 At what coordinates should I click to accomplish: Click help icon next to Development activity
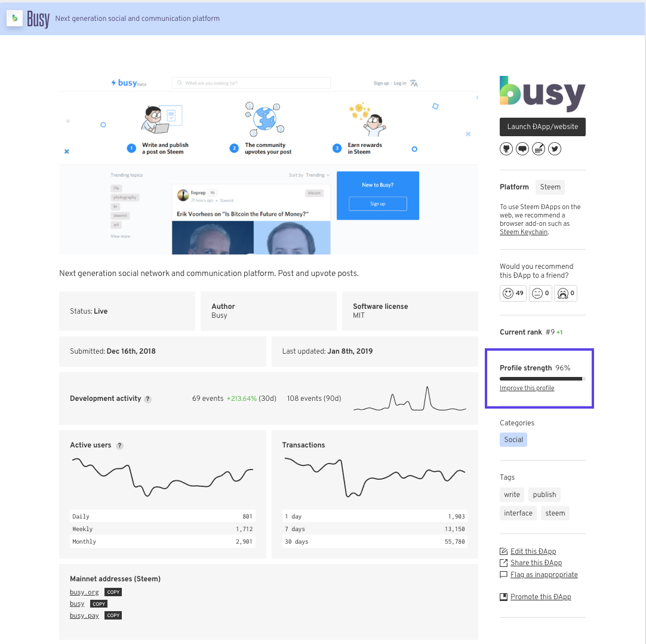(x=148, y=398)
